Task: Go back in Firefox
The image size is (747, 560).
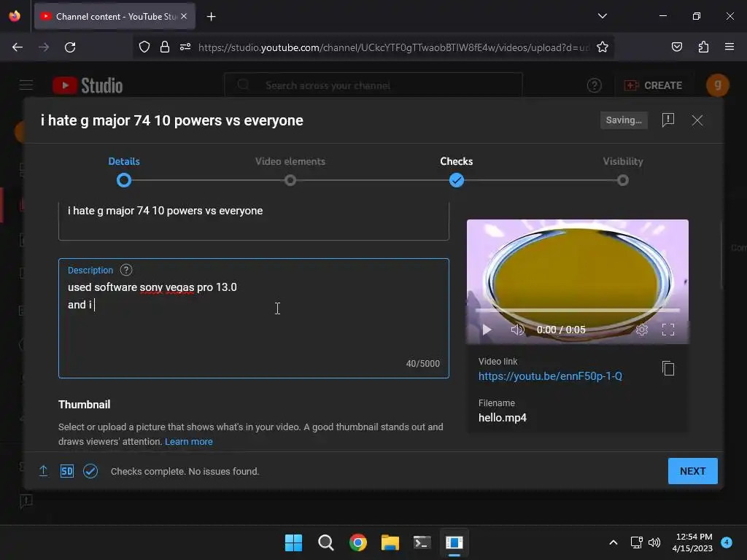Action: click(x=18, y=47)
